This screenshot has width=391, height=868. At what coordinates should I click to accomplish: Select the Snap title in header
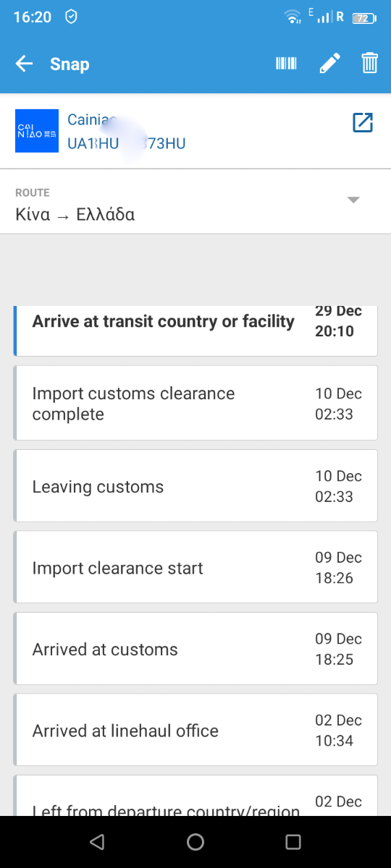(70, 64)
